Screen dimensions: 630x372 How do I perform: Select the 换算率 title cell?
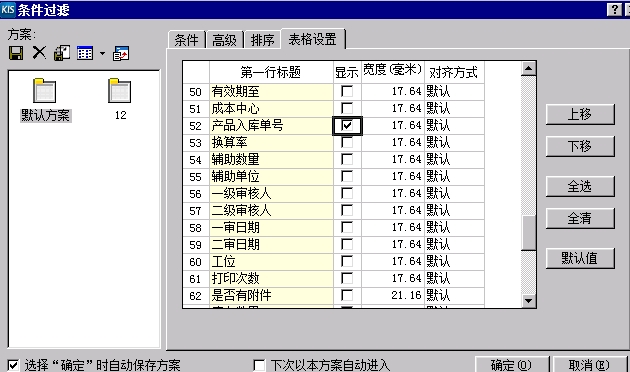[271, 143]
